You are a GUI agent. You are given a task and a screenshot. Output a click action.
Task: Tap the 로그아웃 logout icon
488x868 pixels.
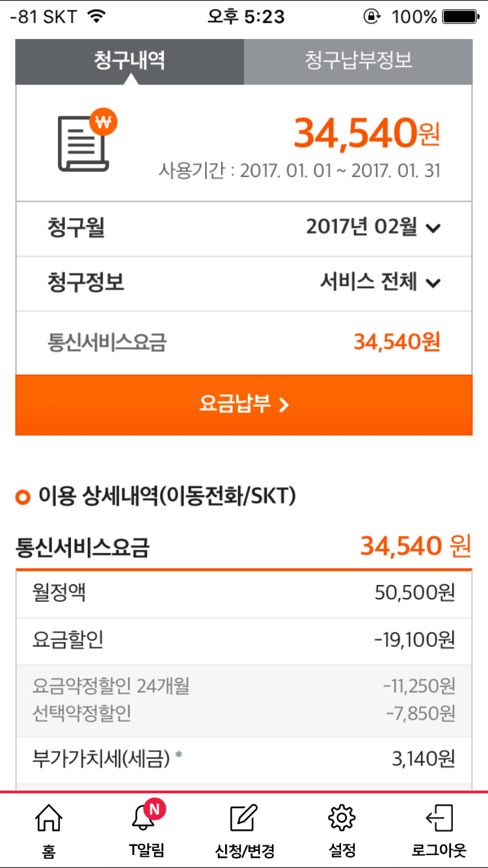[439, 819]
